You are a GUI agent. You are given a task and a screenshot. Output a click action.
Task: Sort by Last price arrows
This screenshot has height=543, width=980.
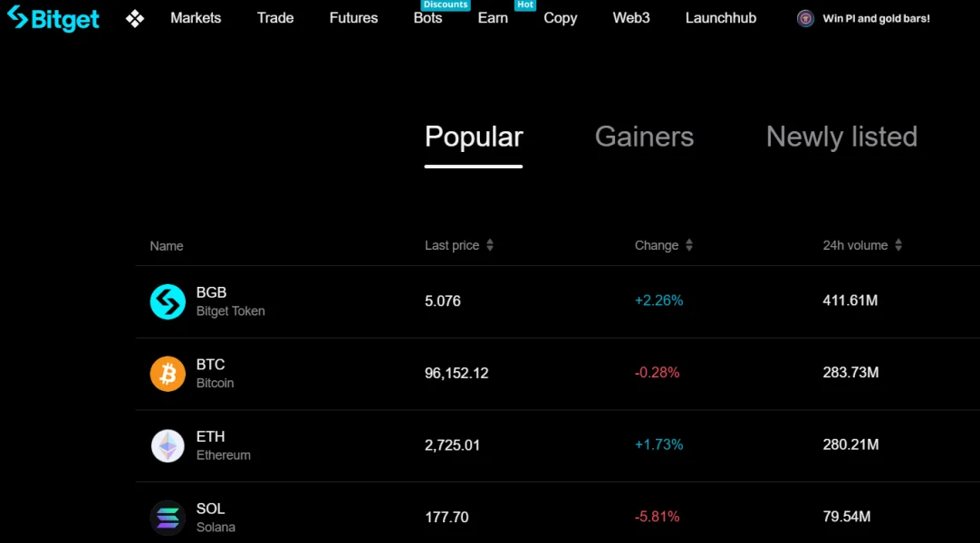(x=490, y=245)
